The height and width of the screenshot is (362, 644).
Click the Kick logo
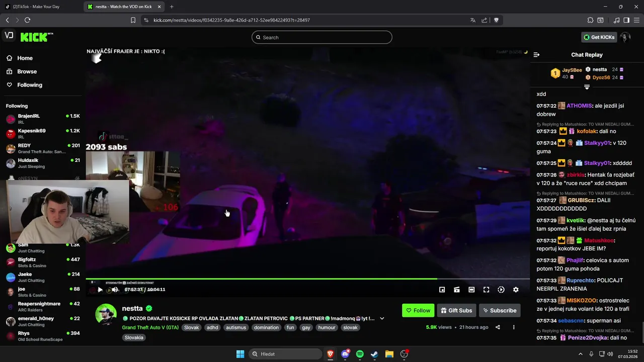click(36, 37)
